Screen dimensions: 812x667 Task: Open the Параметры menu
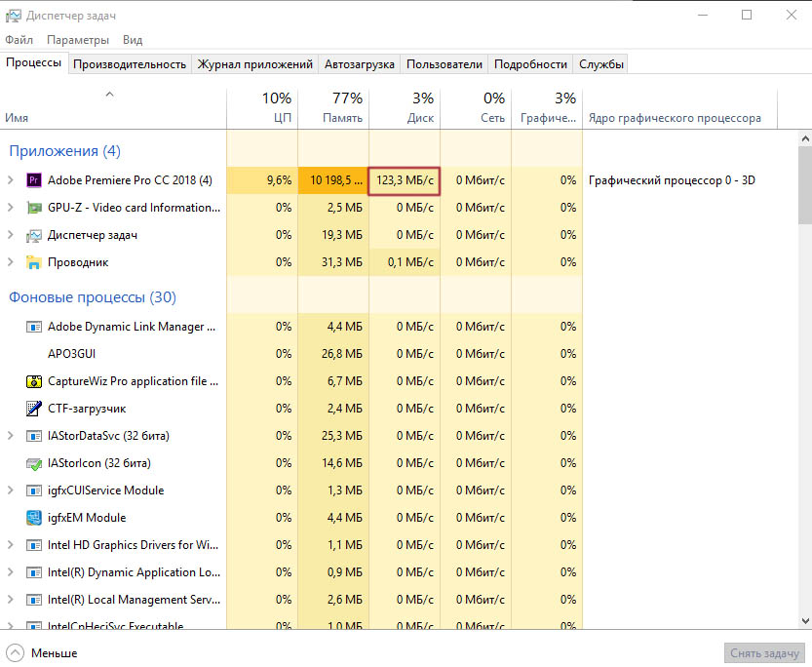click(78, 40)
